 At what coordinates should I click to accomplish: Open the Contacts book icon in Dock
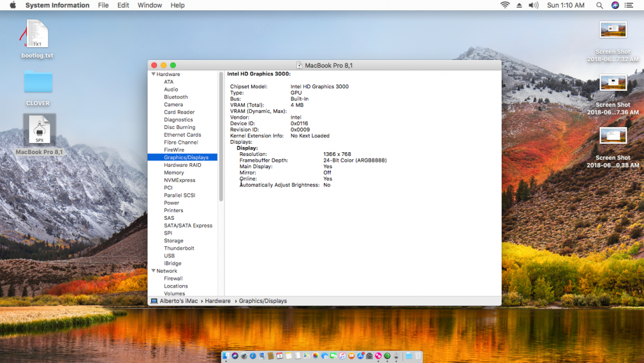pyautogui.click(x=270, y=356)
